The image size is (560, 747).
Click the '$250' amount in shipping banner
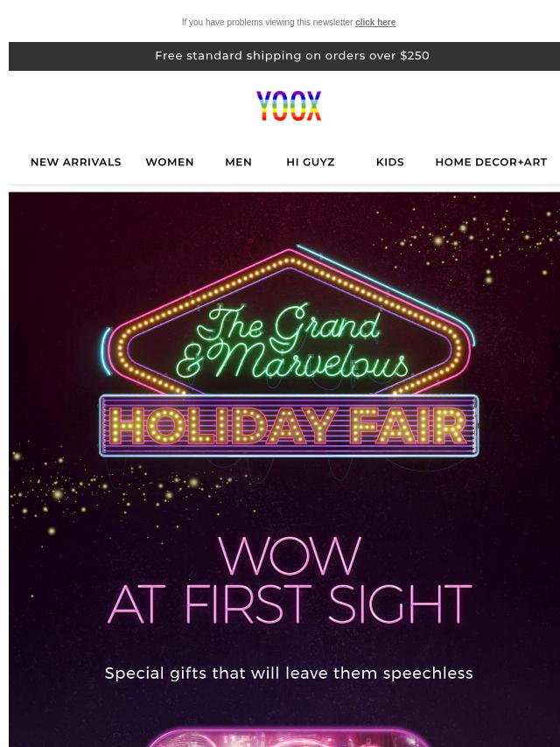click(x=415, y=56)
